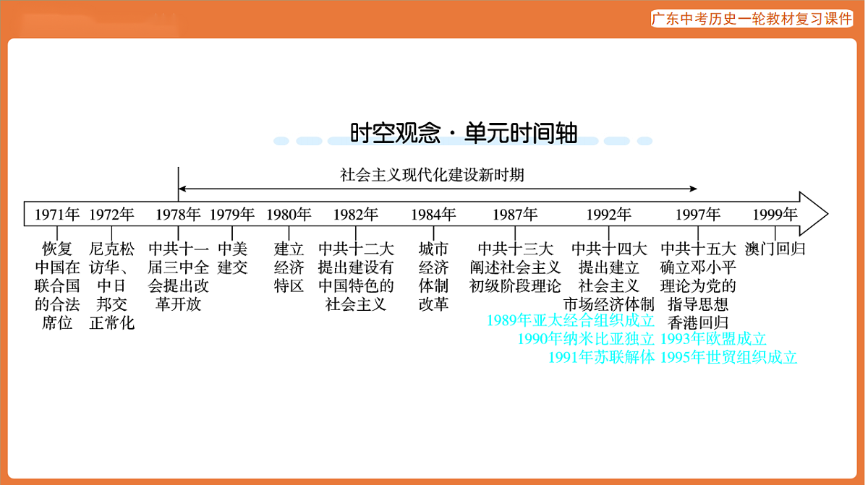The image size is (868, 485).
Task: Select the 1972年 timeline marker
Action: (x=112, y=214)
